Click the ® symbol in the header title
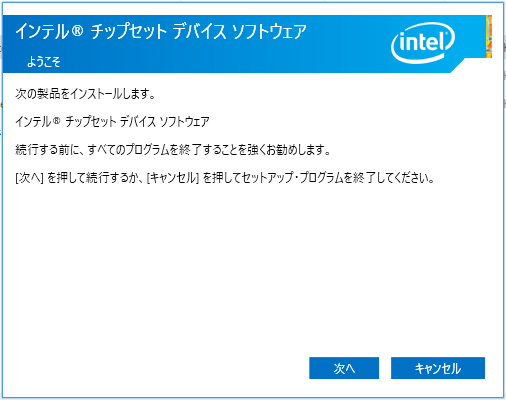 click(77, 31)
